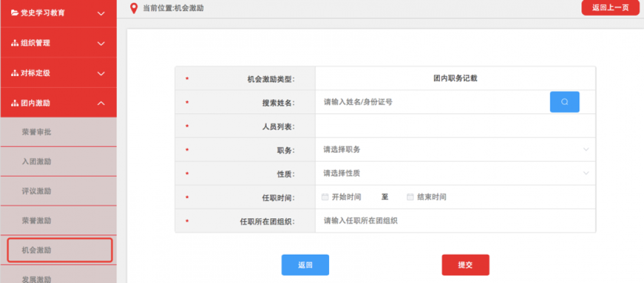Image resolution: width=644 pixels, height=283 pixels.
Task: Click the blue 返回 button
Action: tap(305, 265)
